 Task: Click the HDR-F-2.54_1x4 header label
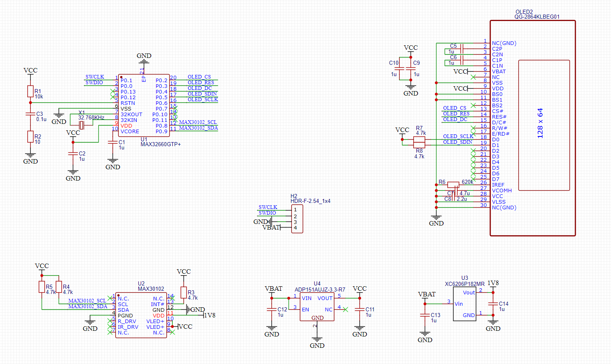coord(310,201)
